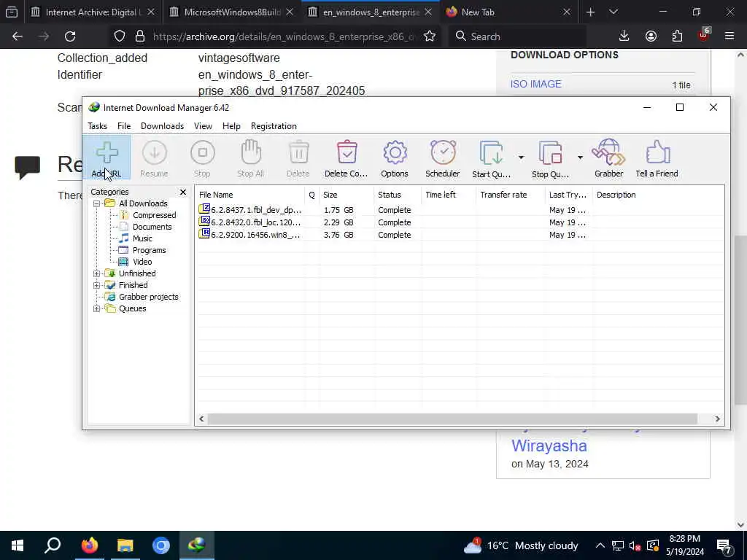Click the greyed-out Resume toolbar icon
Viewport: 747px width, 560px height.
click(x=155, y=158)
